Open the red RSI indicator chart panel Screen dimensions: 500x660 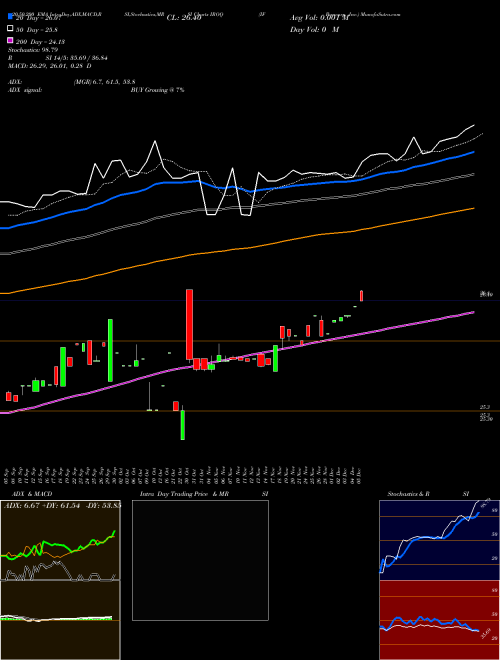[439, 620]
